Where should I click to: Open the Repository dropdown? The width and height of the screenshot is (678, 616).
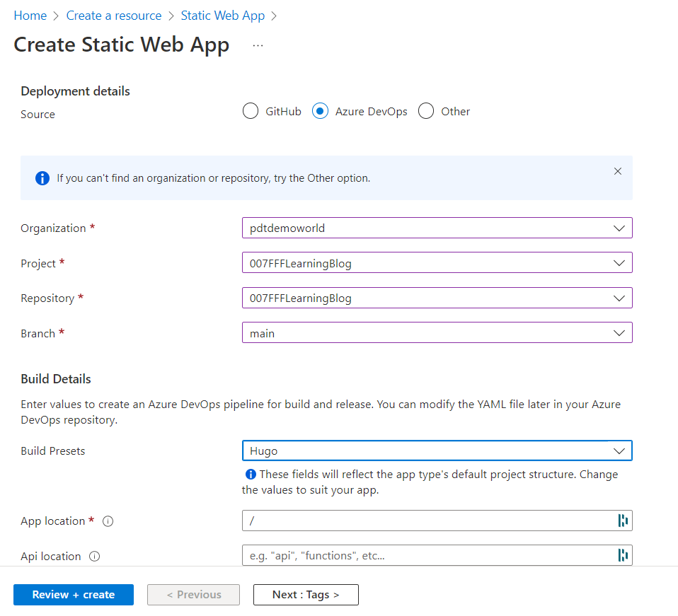(x=437, y=298)
